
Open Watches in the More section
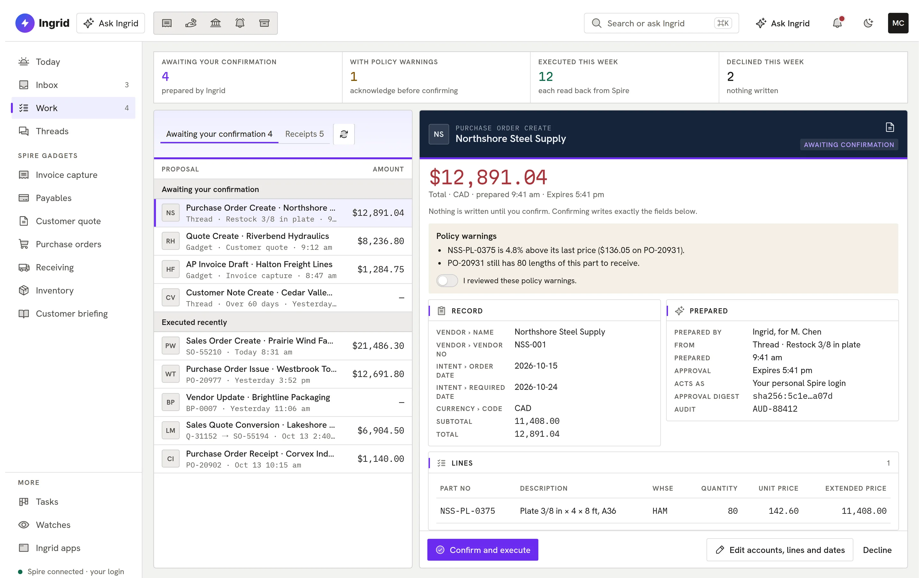[73, 525]
